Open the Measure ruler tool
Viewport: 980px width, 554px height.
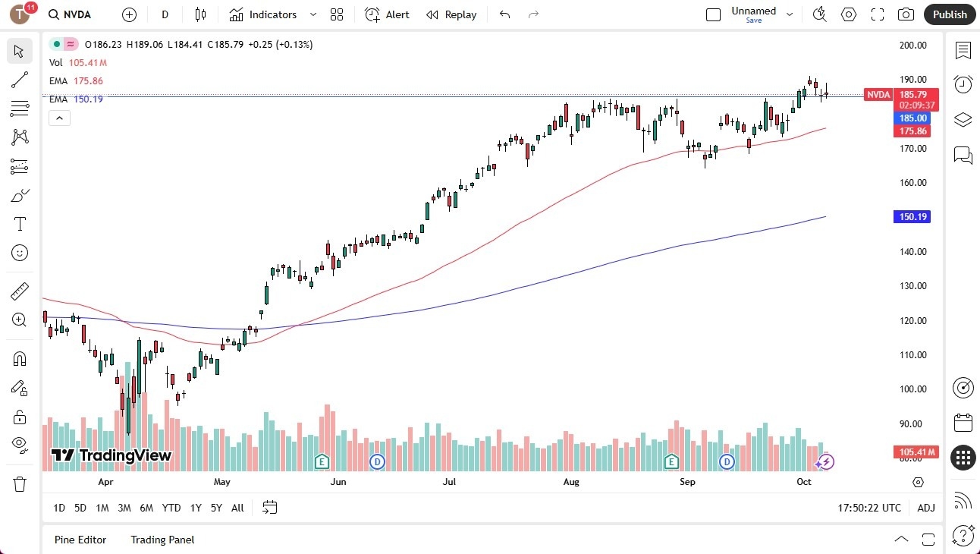(20, 291)
